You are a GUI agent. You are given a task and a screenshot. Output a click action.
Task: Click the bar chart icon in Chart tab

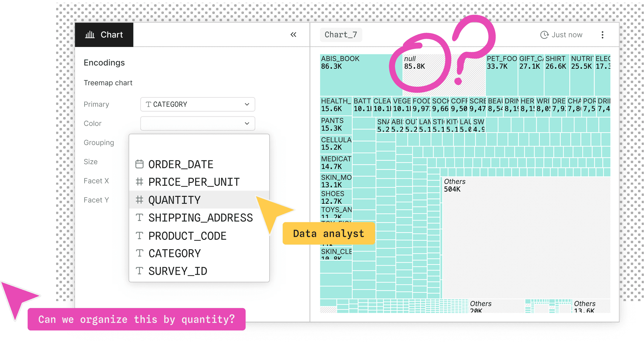pos(90,35)
